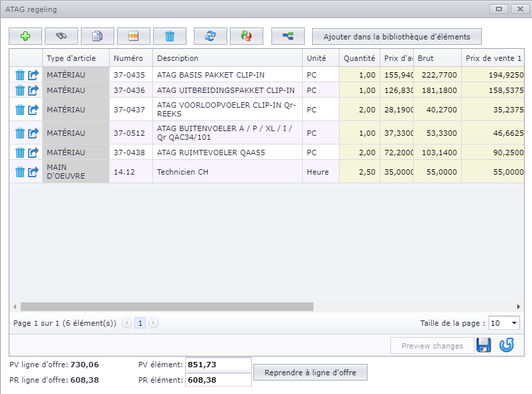Image resolution: width=532 pixels, height=394 pixels.
Task: Click the tree structure toolbar button
Action: click(288, 36)
